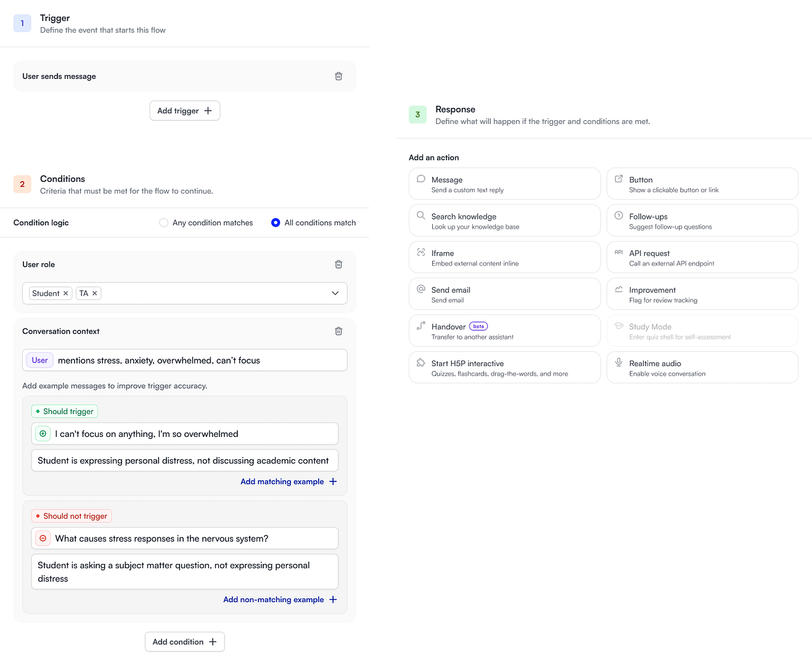This screenshot has height=665, width=812.
Task: Click the green plus icon in matching example
Action: [x=43, y=434]
